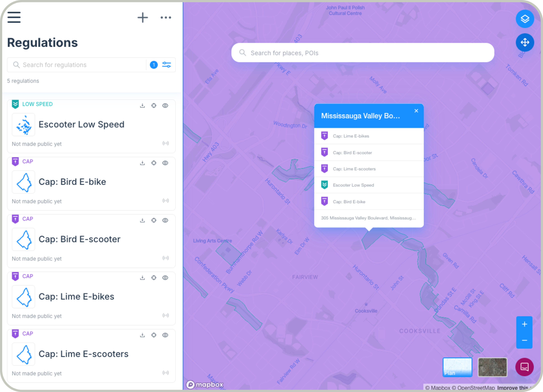Open the three-dots more options menu
543x392 pixels.
coord(166,18)
